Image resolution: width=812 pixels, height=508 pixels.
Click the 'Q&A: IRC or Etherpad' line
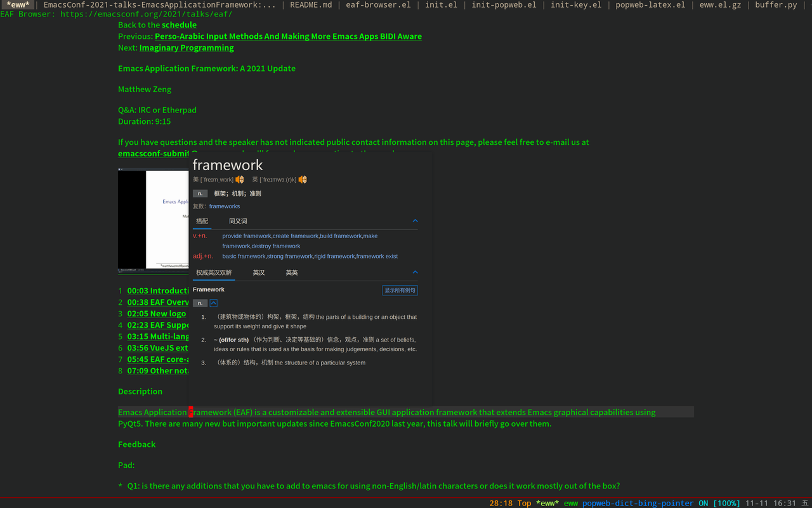(157, 110)
